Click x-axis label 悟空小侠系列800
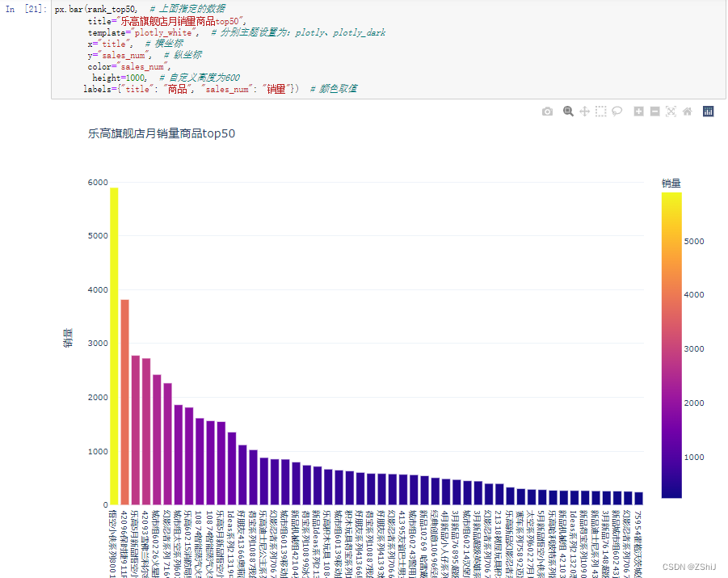The height and width of the screenshot is (578, 728). (112, 543)
